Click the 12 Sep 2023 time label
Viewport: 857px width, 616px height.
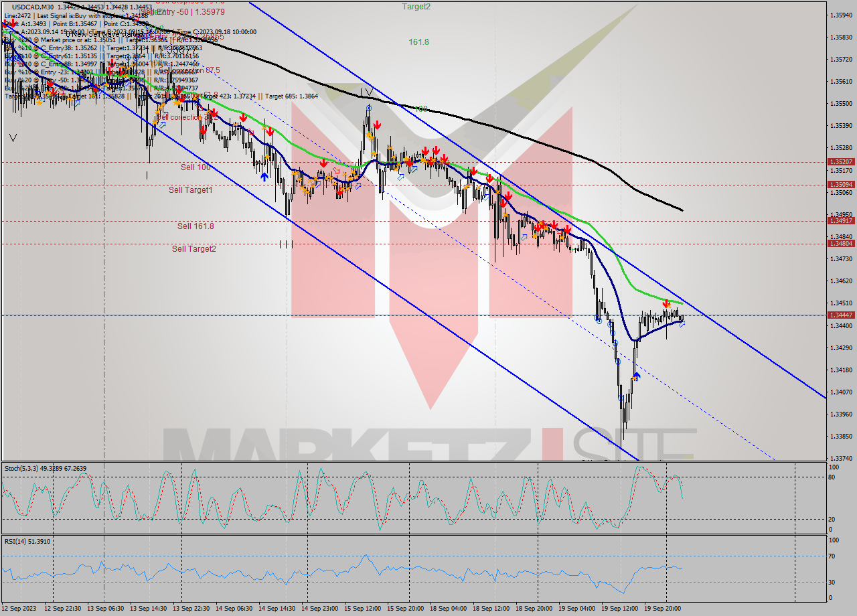coord(19,609)
